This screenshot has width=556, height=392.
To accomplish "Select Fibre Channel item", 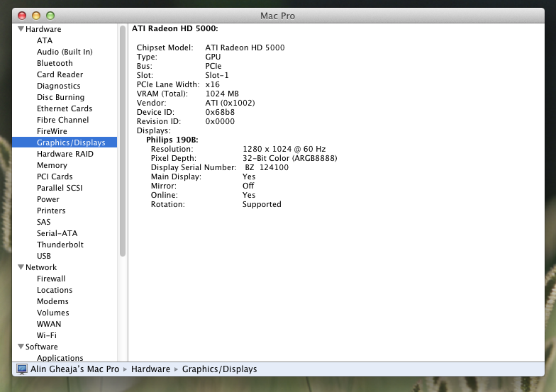I will tap(62, 120).
